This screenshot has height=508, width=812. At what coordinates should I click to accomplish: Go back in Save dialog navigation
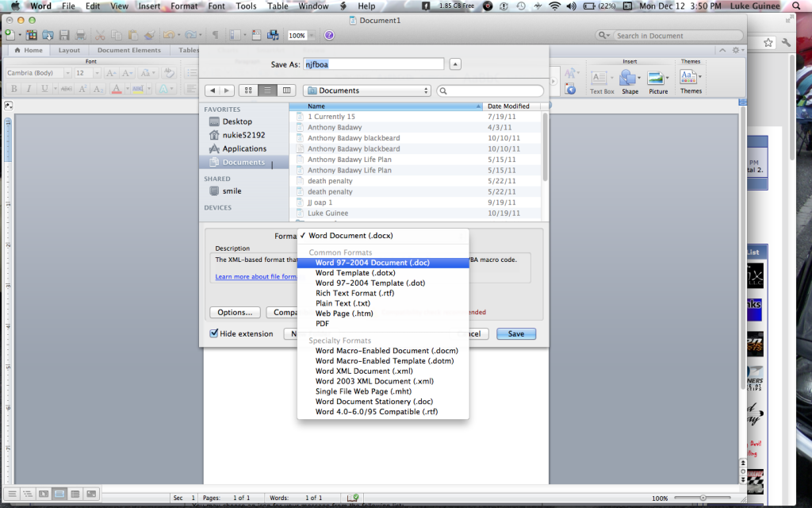tap(213, 90)
